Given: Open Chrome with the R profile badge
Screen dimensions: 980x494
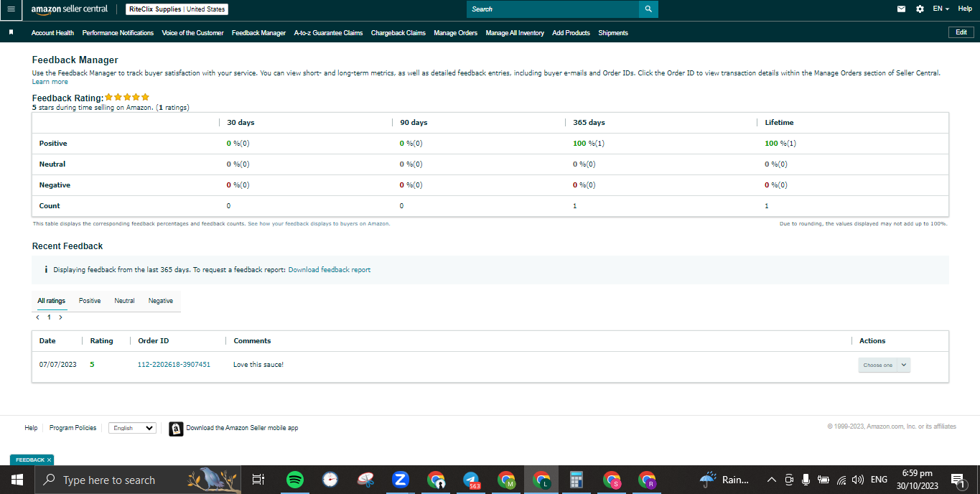Looking at the screenshot, I should click(x=647, y=480).
